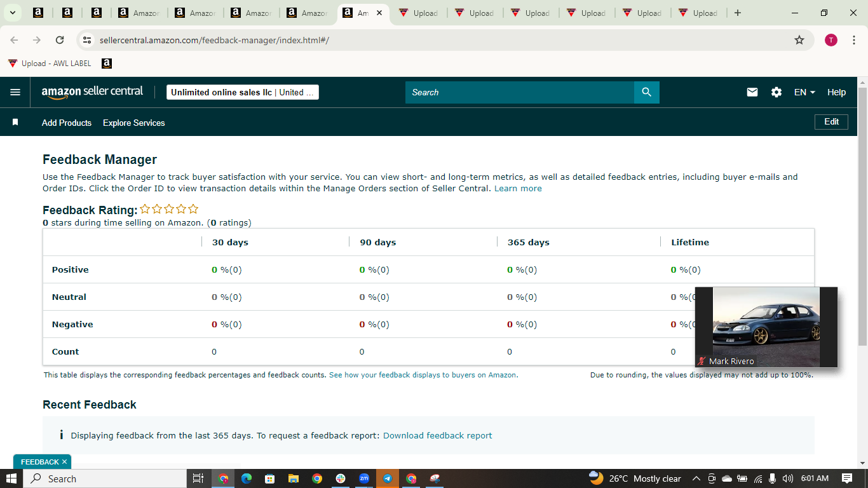This screenshot has width=868, height=488.
Task: Open the Wi-Fi network icon in the system tray
Action: coord(758,478)
